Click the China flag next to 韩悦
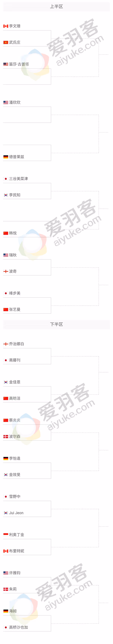 6,233
